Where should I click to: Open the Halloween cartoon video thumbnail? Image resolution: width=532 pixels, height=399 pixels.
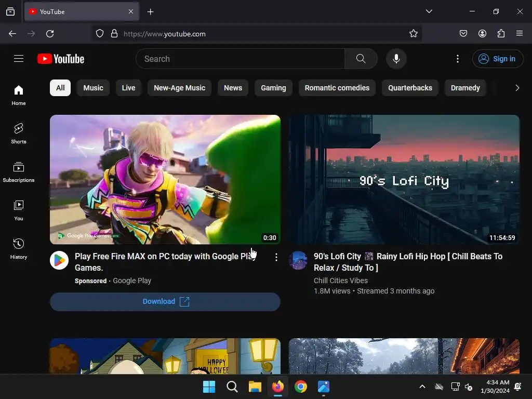165,356
